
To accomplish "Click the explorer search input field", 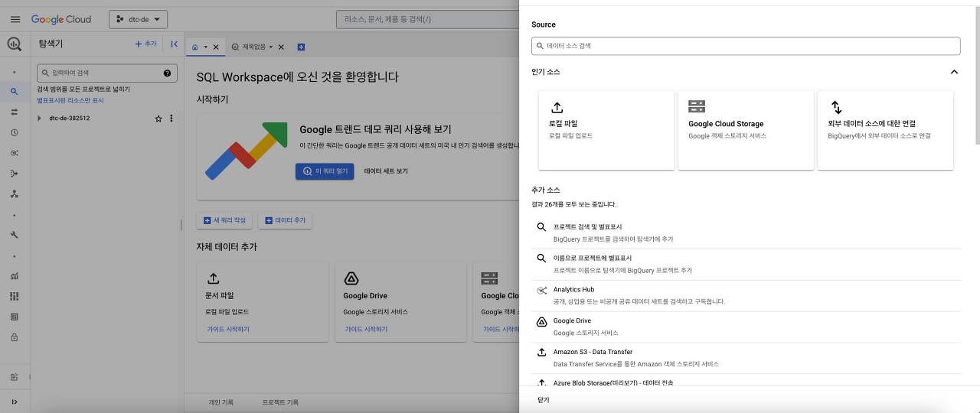I will (x=107, y=73).
